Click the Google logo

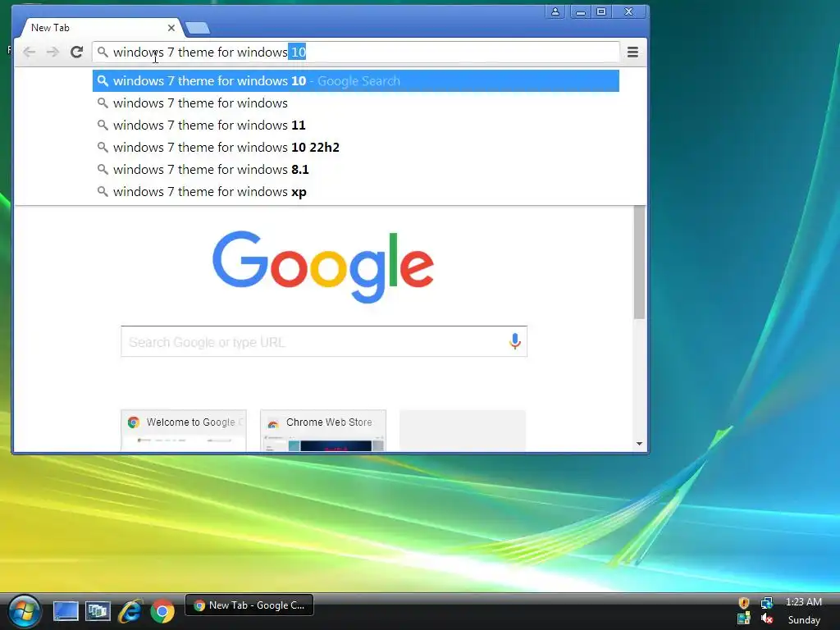coord(323,267)
